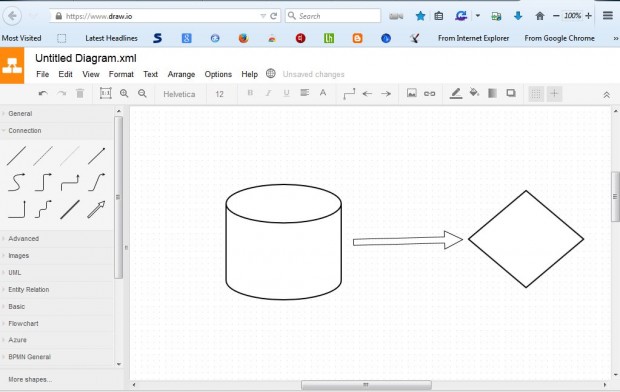Image resolution: width=620 pixels, height=392 pixels.
Task: Open the Text menu
Action: click(150, 74)
